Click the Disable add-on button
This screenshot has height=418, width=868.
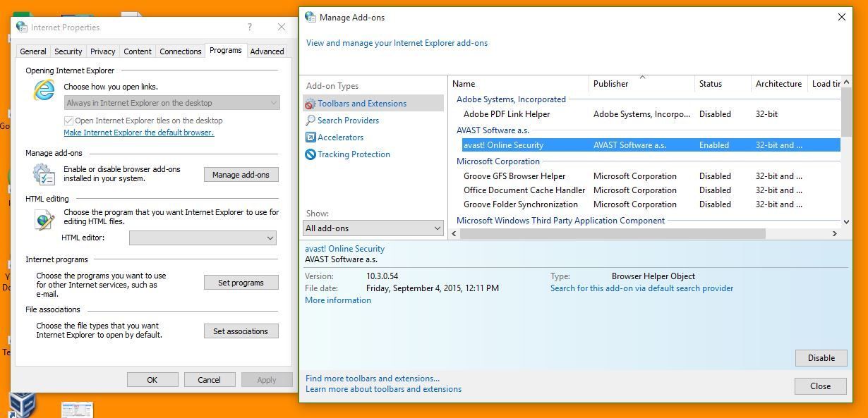(821, 358)
